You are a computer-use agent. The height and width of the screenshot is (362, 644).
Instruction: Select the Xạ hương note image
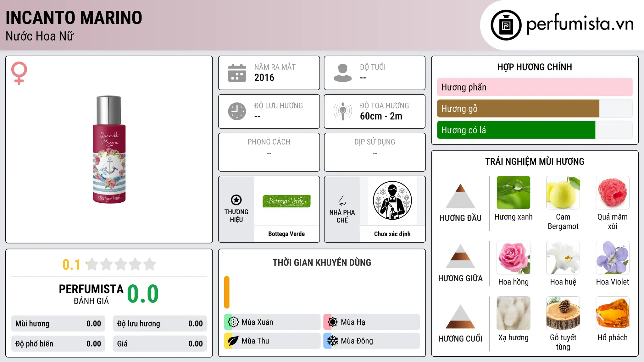513,313
